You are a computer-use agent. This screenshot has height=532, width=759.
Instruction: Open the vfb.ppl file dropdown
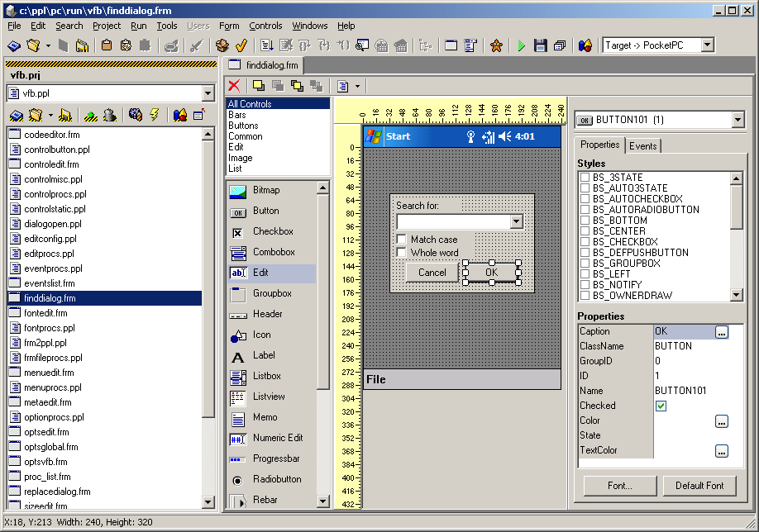[208, 94]
